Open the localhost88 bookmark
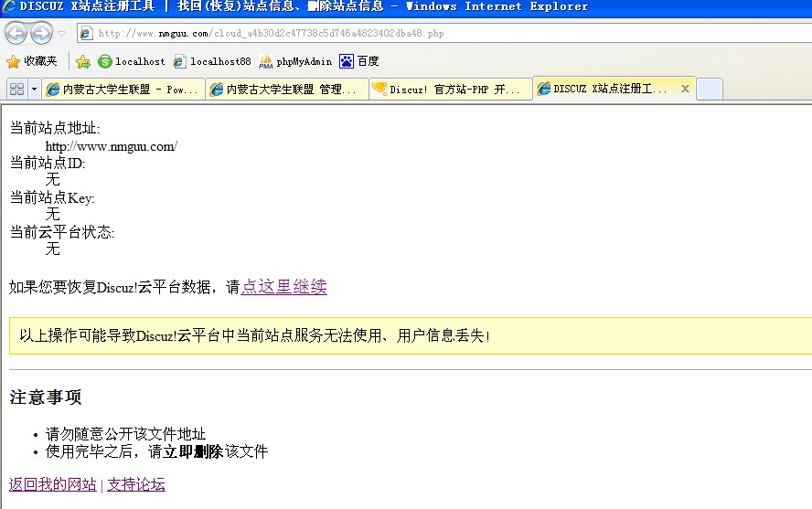 [x=212, y=61]
